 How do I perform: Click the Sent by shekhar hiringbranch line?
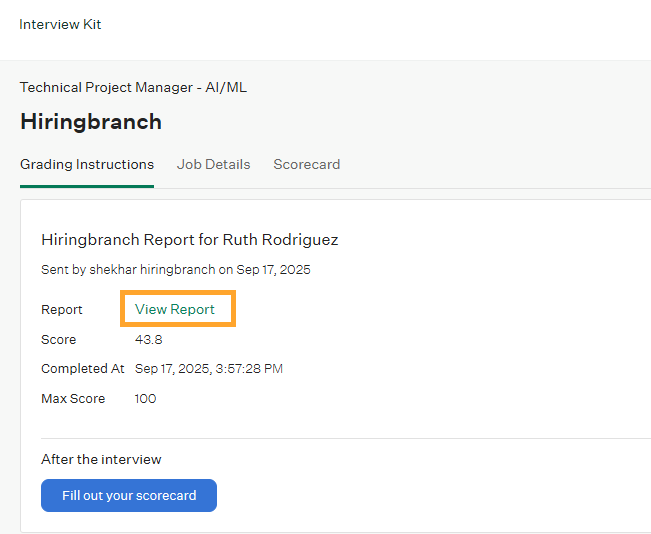[x=176, y=270]
